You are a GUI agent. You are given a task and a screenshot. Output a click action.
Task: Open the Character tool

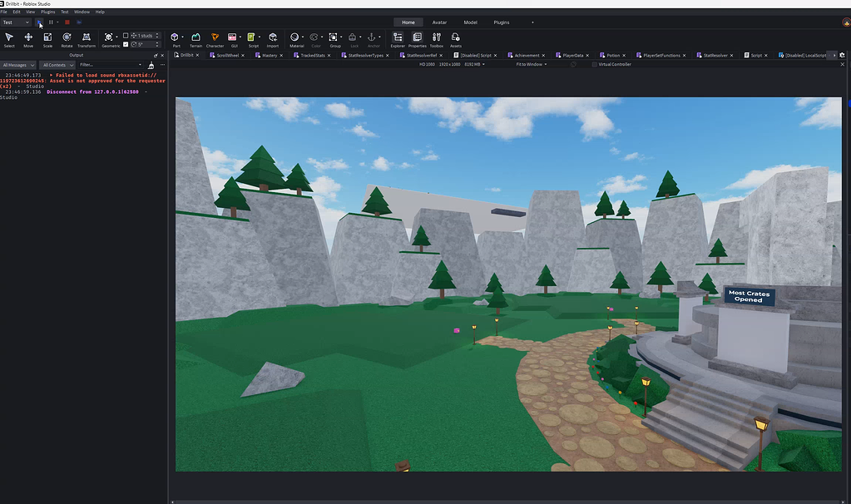(x=215, y=40)
